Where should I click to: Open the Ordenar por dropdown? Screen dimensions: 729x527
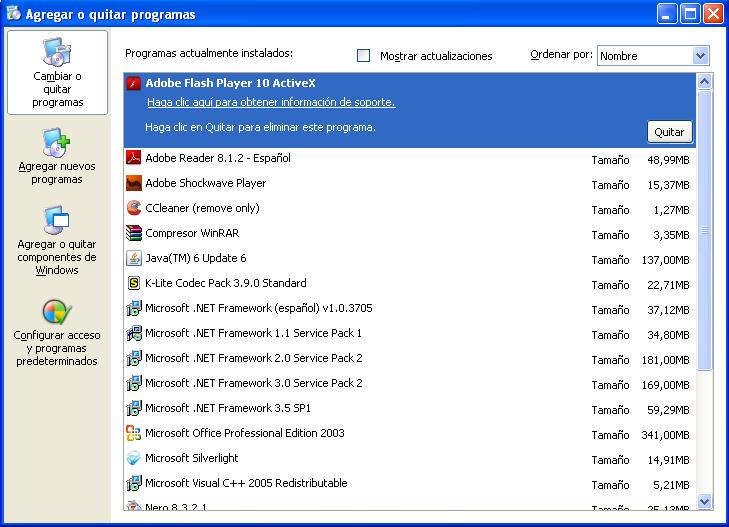click(700, 56)
